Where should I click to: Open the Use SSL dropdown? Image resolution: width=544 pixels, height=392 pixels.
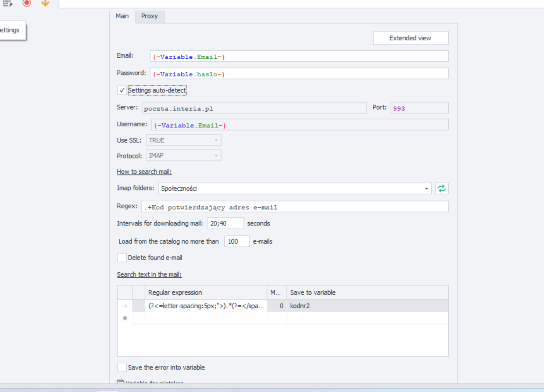(x=216, y=140)
